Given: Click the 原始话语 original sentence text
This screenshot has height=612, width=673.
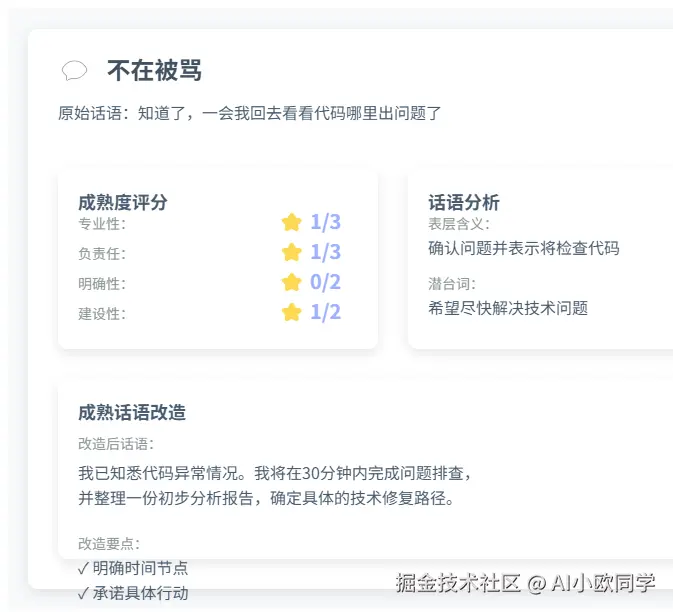Looking at the screenshot, I should pyautogui.click(x=250, y=113).
